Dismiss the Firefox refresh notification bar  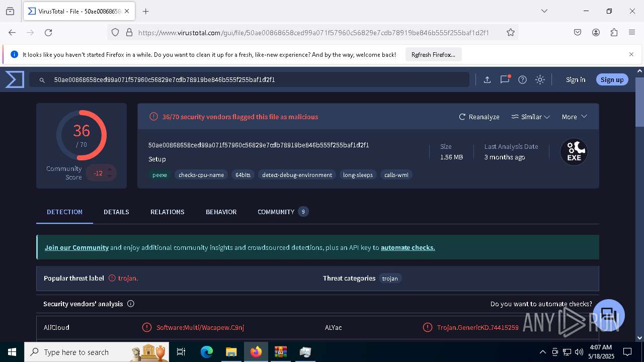[631, 54]
